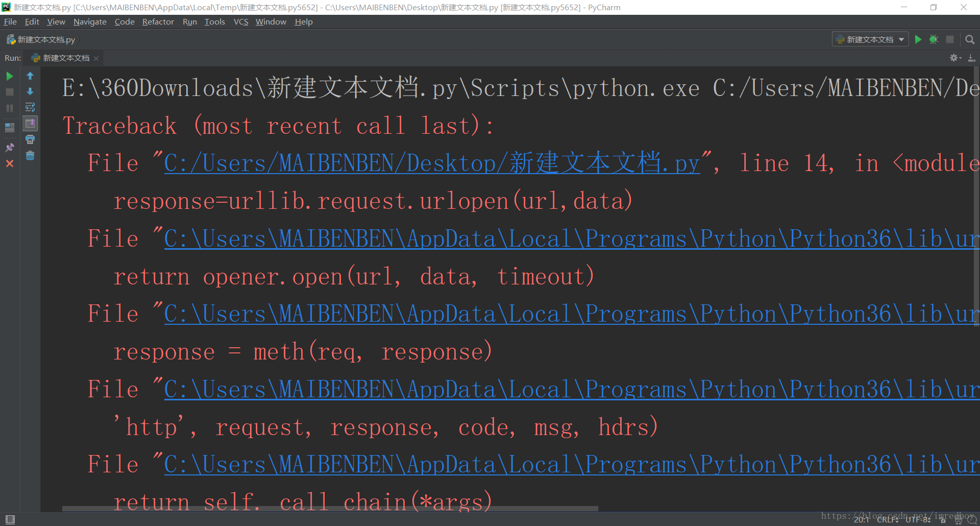Toggle Soft-Wrap for console output
This screenshot has width=980, height=526.
pyautogui.click(x=30, y=107)
